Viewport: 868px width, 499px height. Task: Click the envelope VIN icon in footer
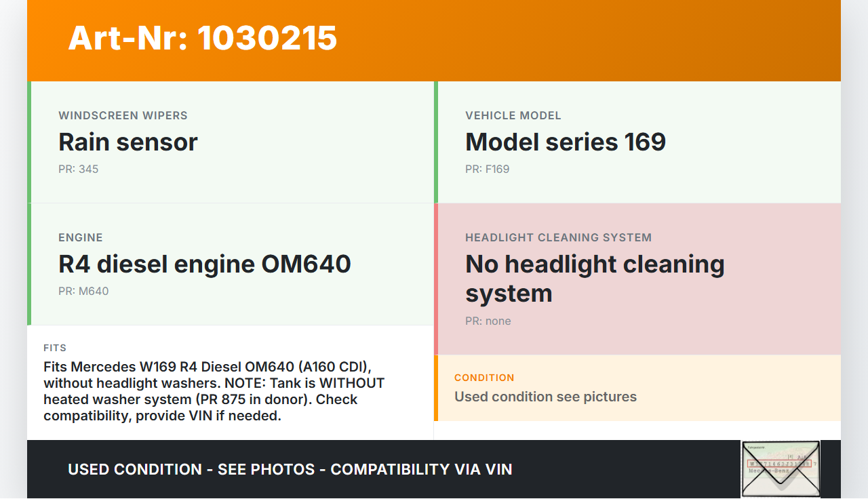click(x=780, y=468)
